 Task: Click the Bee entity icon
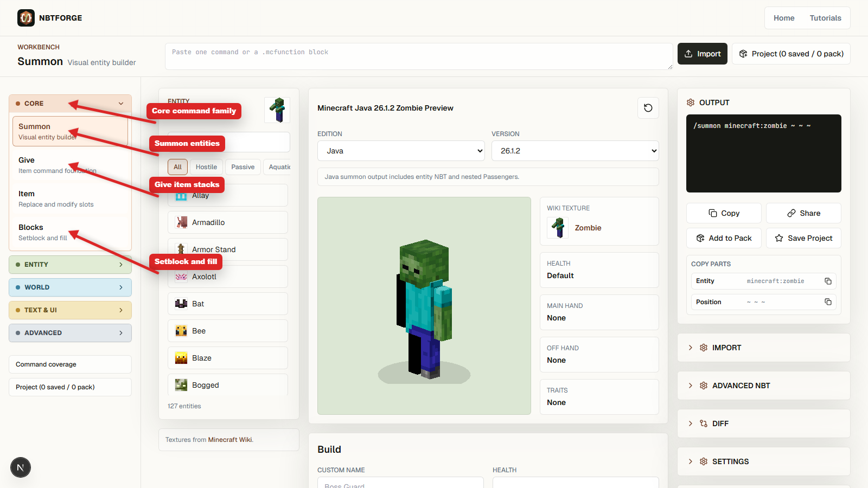point(181,331)
